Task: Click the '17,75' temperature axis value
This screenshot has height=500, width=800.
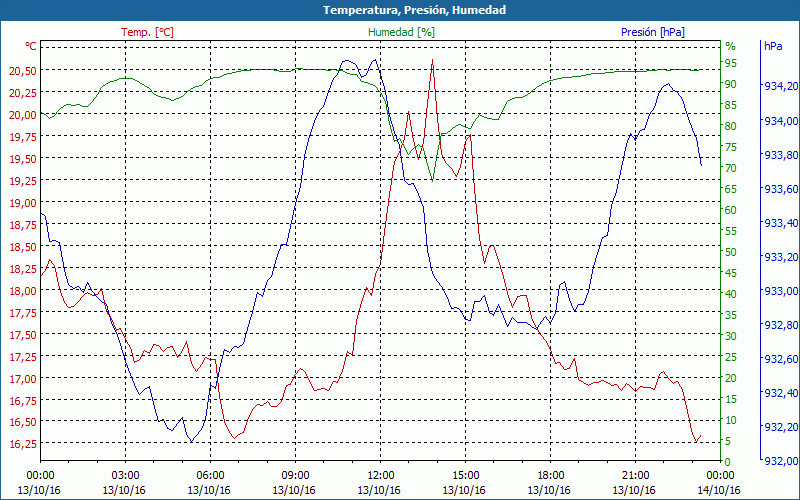Action: point(23,313)
